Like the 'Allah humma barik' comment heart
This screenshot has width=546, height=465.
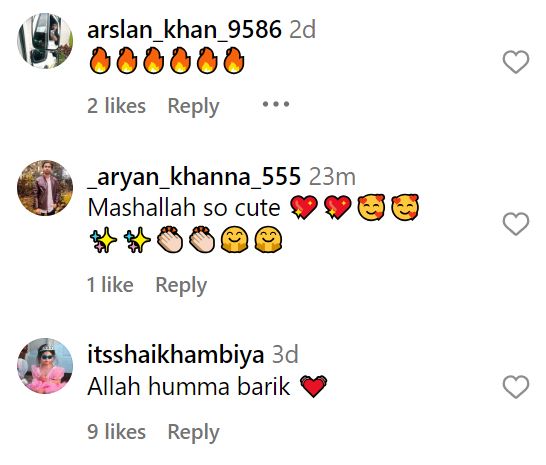(x=516, y=387)
